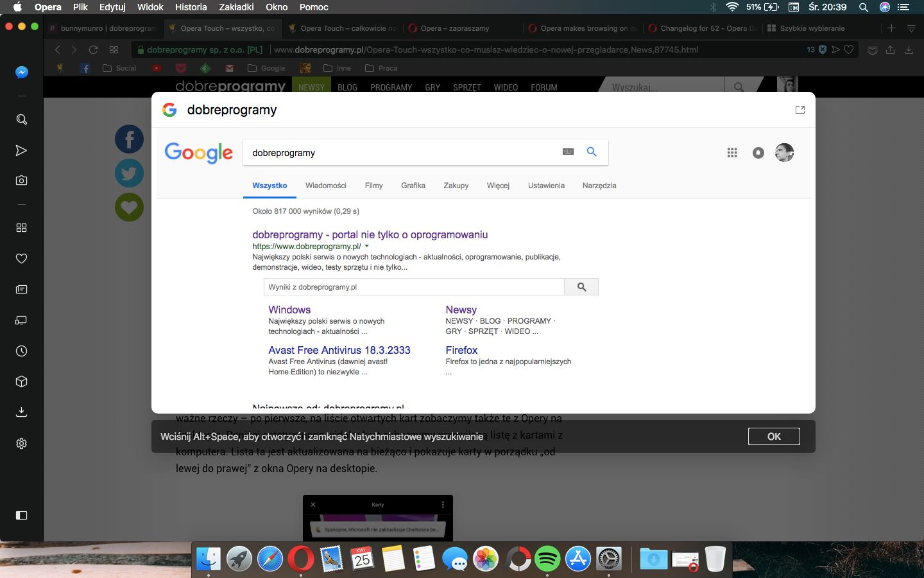
Task: Click green heart like button
Action: click(x=129, y=207)
